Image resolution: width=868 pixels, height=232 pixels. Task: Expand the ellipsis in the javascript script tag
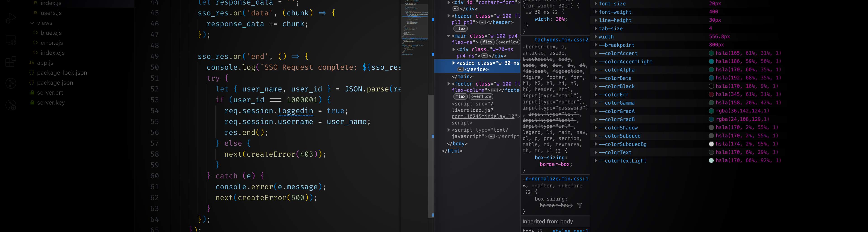[x=492, y=136]
